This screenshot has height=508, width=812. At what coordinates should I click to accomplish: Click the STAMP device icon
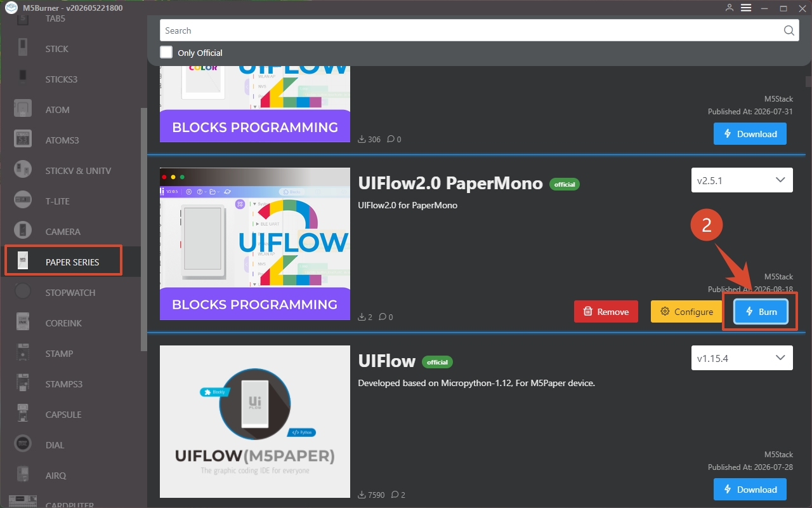[x=23, y=353]
